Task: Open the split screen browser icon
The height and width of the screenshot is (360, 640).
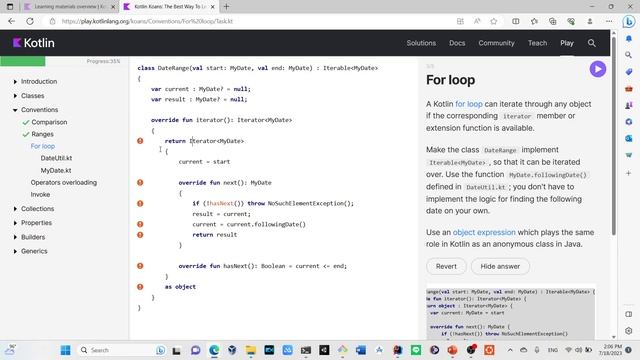Action: coord(516,21)
